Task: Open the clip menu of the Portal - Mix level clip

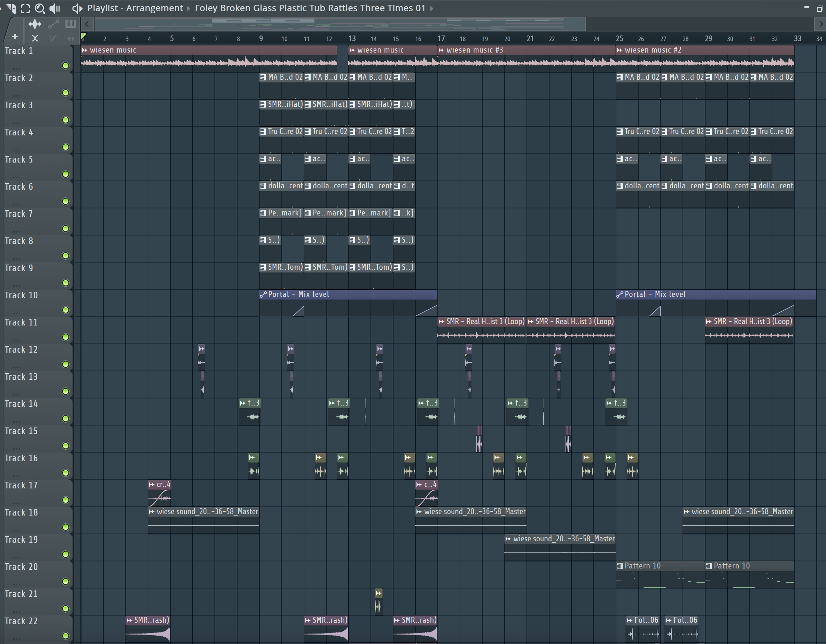Action: click(263, 294)
